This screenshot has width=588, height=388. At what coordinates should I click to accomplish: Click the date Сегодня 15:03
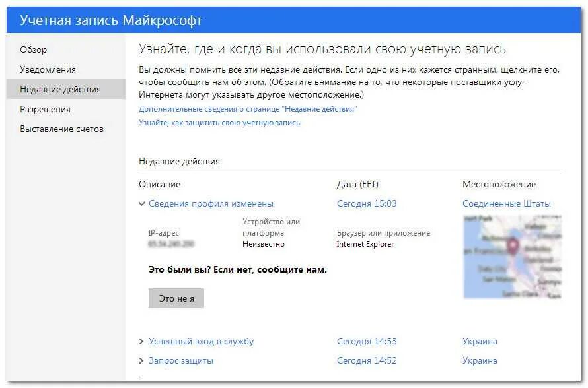(367, 204)
